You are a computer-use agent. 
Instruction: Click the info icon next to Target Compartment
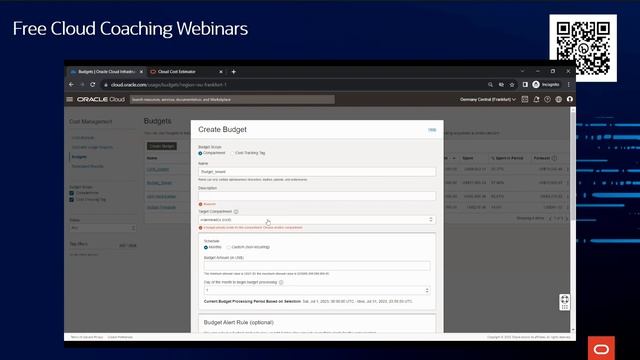point(236,211)
